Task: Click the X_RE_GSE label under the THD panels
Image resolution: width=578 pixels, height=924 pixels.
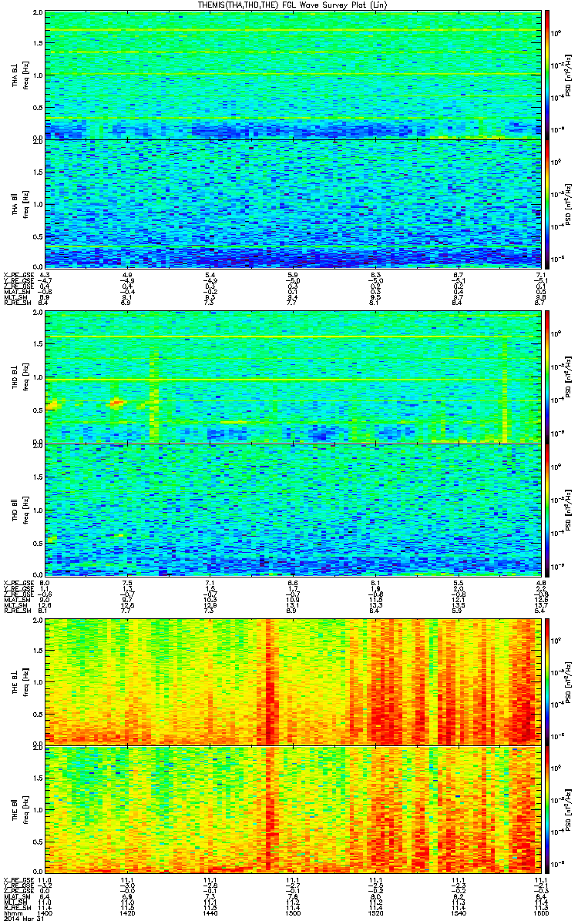Action: click(18, 583)
